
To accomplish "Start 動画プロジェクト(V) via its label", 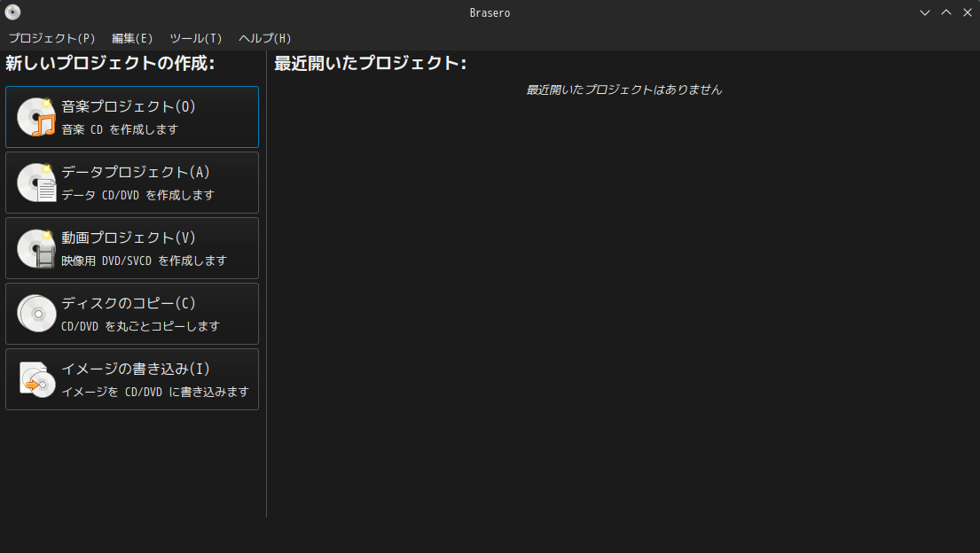I will click(x=128, y=238).
